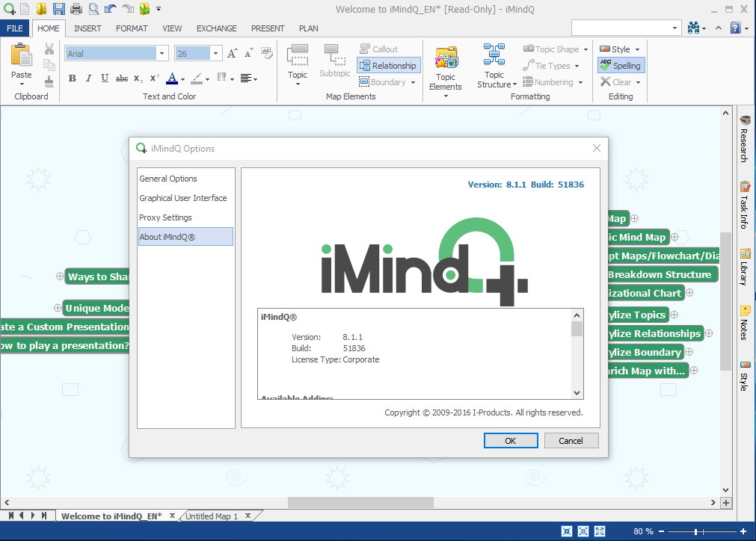
Task: Switch to the Untitled Map 1 tab
Action: pyautogui.click(x=212, y=516)
